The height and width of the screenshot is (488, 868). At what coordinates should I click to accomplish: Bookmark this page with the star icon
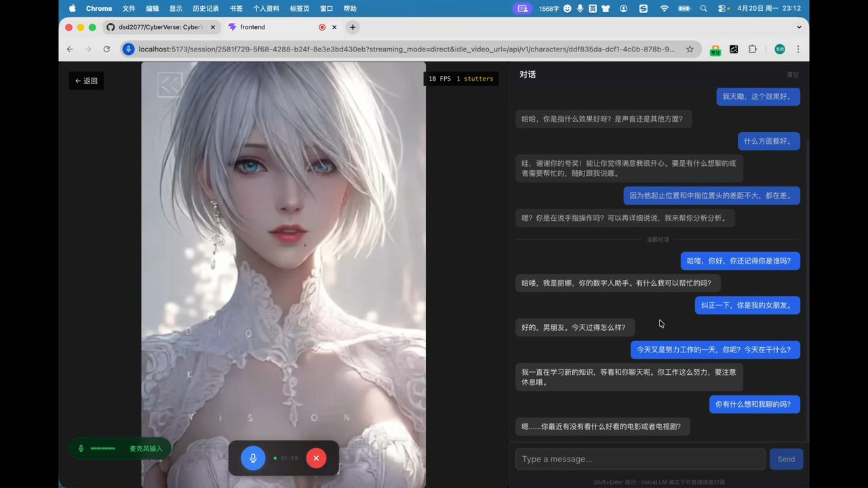click(690, 49)
